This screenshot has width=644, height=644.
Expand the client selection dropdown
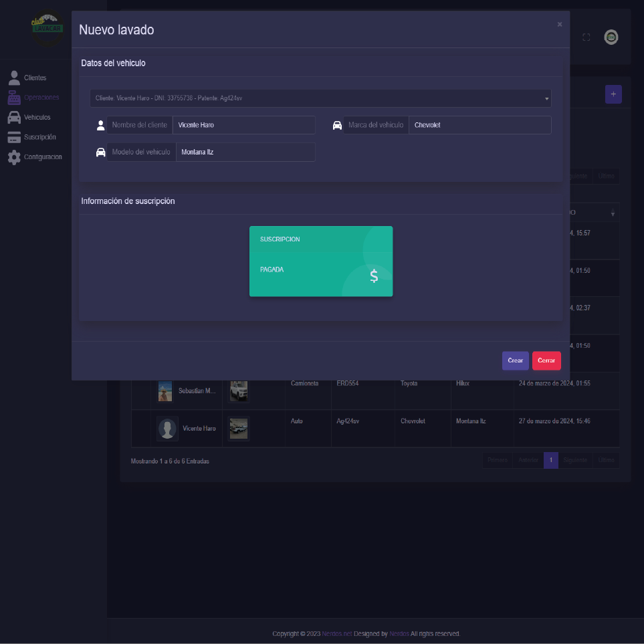pos(320,98)
